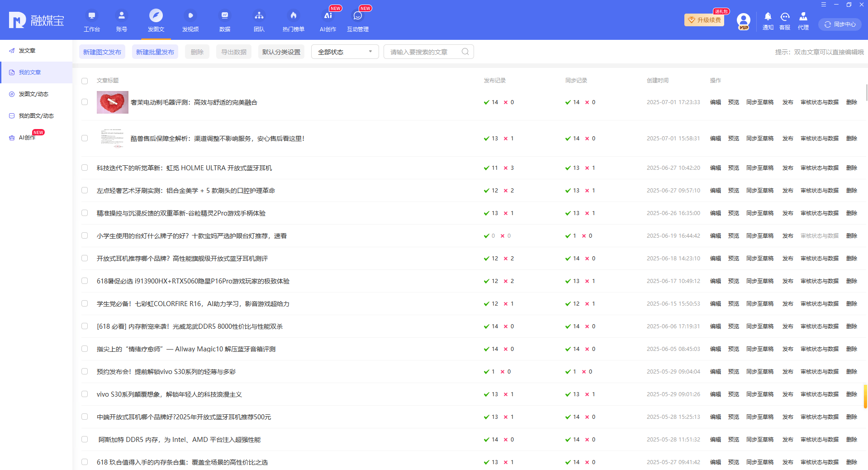This screenshot has height=470, width=868.
Task: Click the 升级续费 upgrade button
Action: point(704,20)
